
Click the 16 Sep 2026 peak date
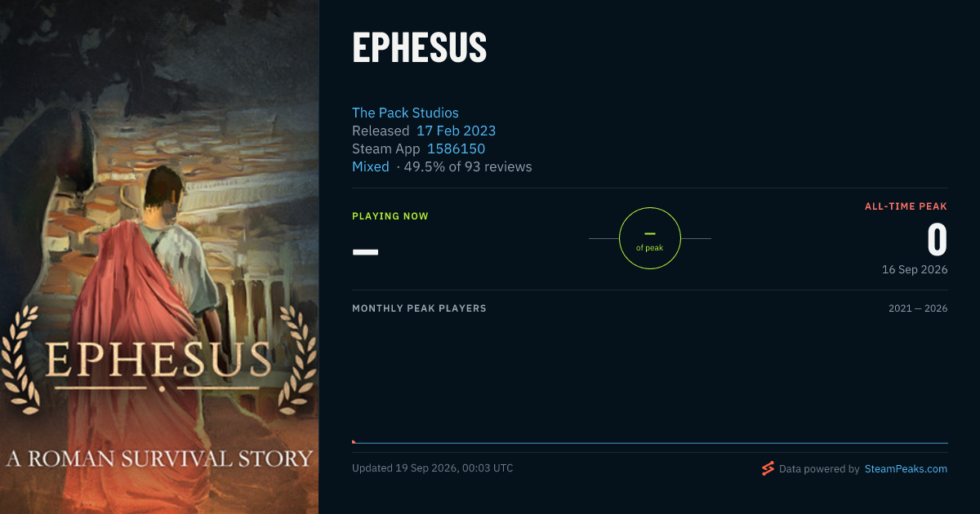coord(915,269)
